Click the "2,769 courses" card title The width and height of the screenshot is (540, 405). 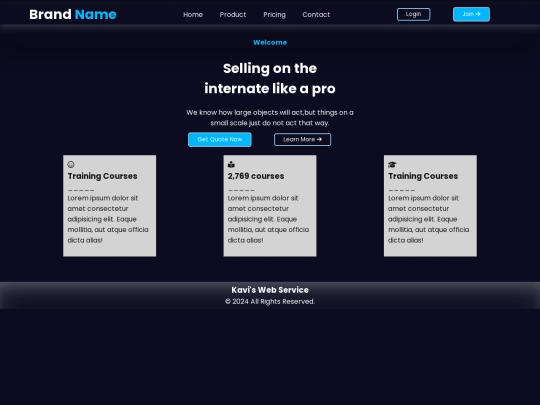pyautogui.click(x=256, y=176)
